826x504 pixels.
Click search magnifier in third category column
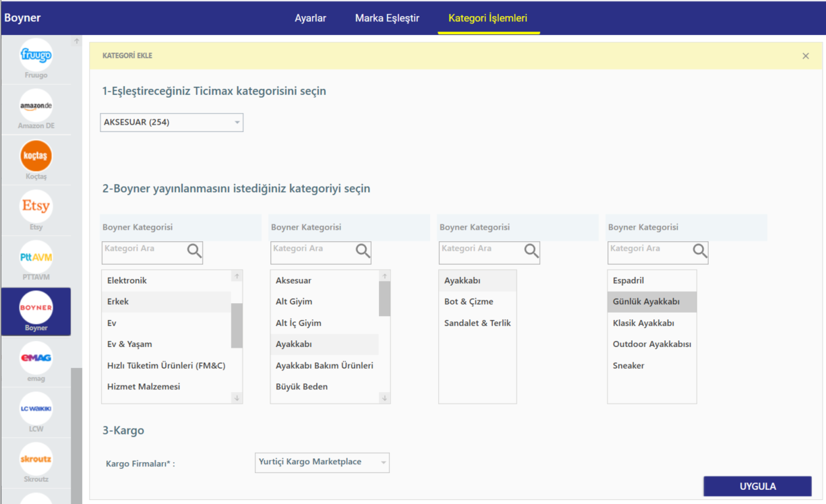531,251
